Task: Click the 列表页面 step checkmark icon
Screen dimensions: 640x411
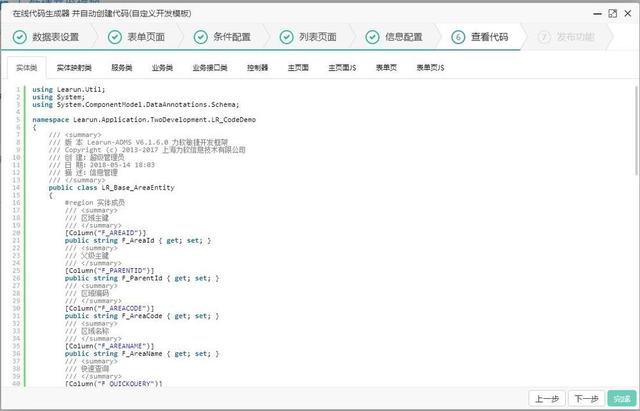Action: coord(287,37)
